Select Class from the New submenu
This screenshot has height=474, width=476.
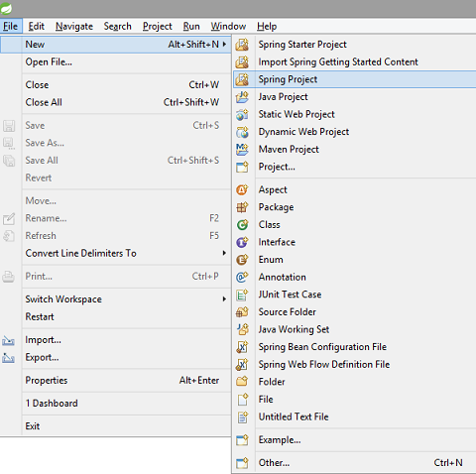355,225
